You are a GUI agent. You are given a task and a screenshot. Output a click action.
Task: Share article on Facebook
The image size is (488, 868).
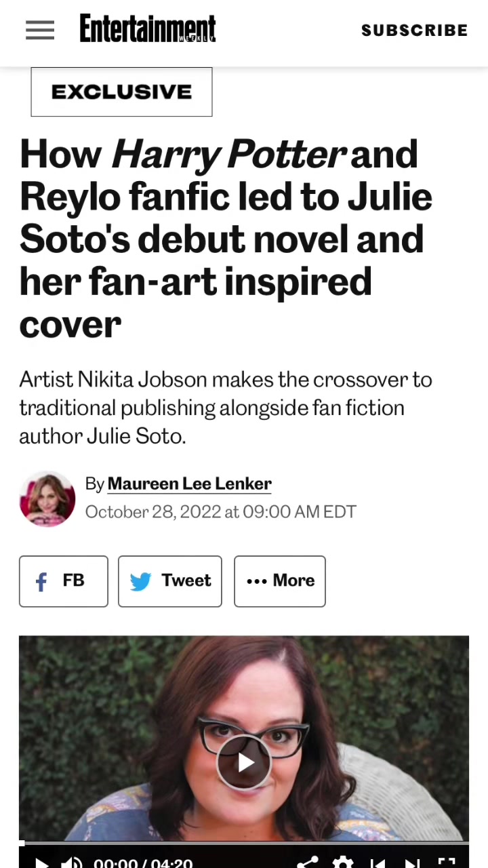[x=63, y=581]
